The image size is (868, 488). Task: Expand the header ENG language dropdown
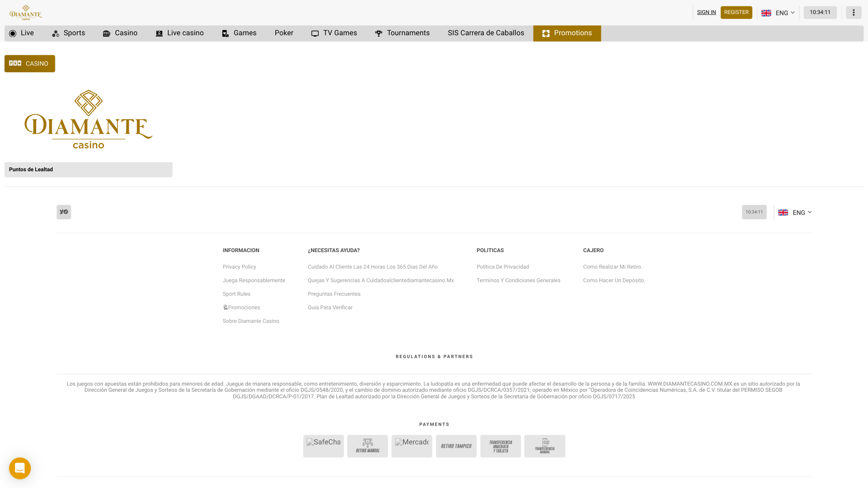778,13
